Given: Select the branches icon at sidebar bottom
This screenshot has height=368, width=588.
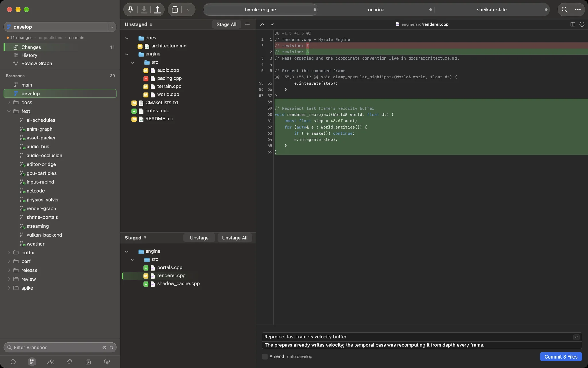Looking at the screenshot, I should [x=32, y=362].
